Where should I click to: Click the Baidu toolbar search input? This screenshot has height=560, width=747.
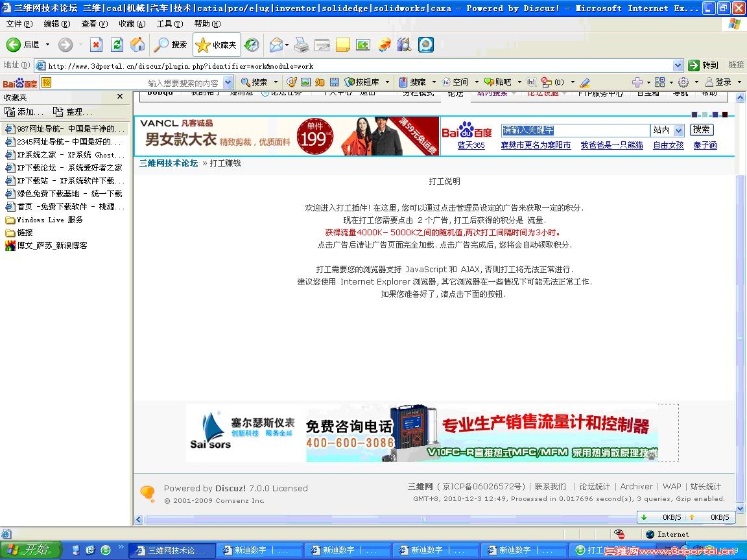coord(137,82)
